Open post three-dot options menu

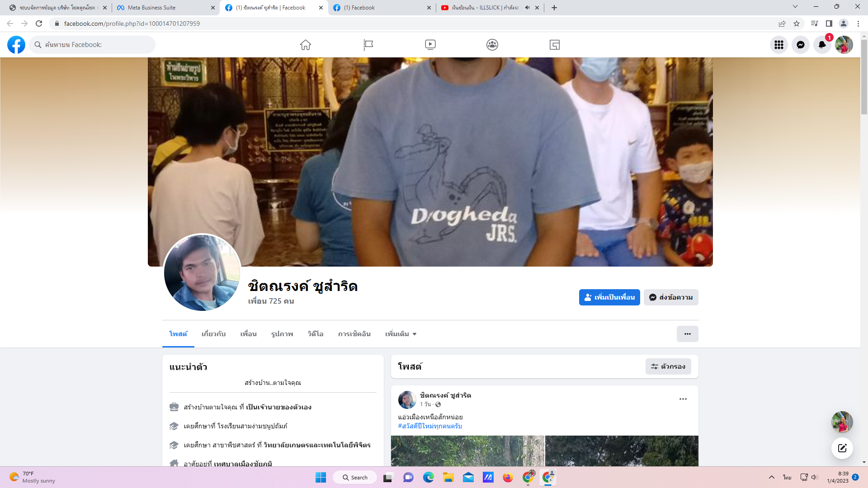(x=683, y=399)
